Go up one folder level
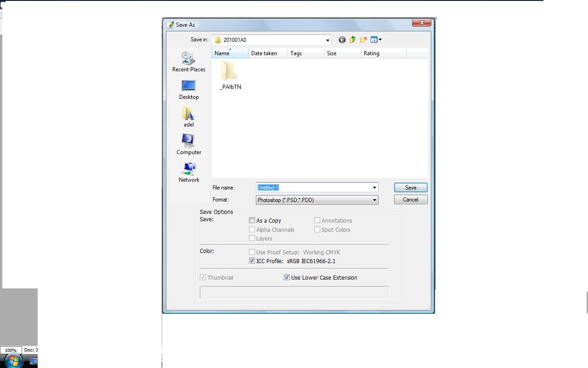The height and width of the screenshot is (368, 588). 352,40
